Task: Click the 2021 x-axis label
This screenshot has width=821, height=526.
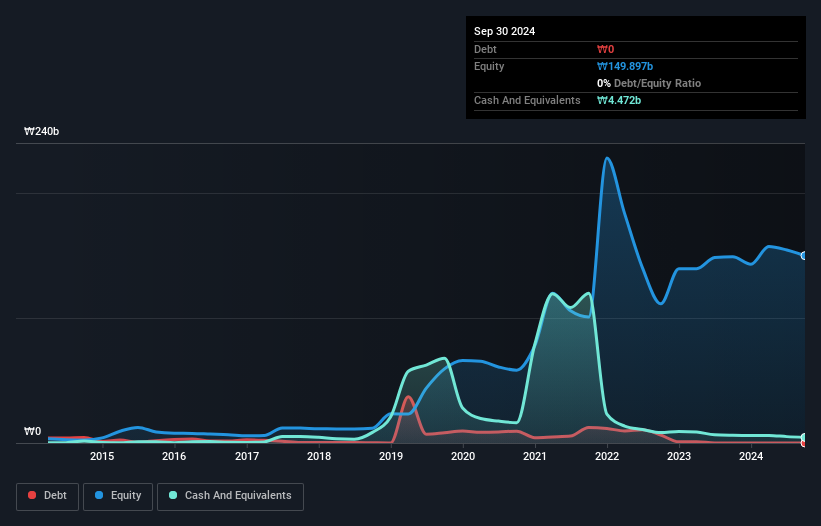Action: pos(535,456)
